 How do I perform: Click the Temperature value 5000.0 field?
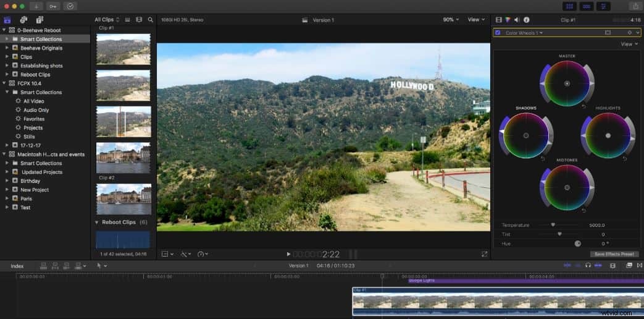click(x=597, y=225)
